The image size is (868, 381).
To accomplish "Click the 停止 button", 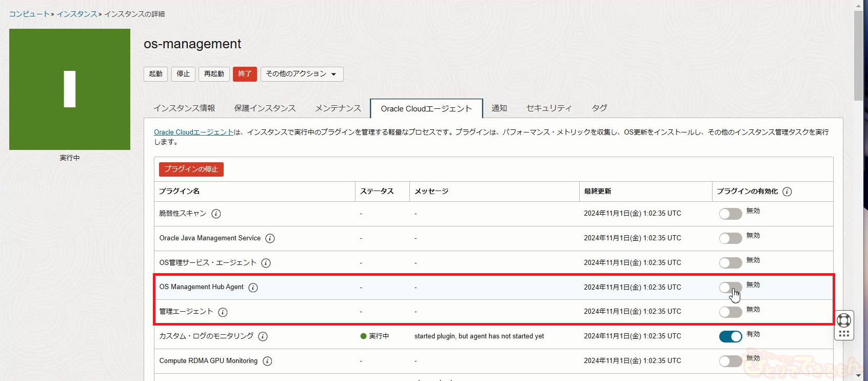I will point(183,74).
